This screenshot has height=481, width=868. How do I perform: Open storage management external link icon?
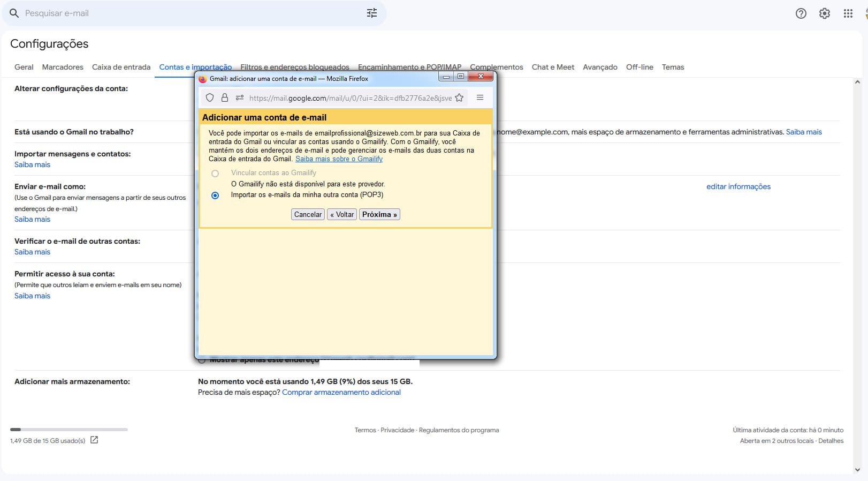coord(94,440)
